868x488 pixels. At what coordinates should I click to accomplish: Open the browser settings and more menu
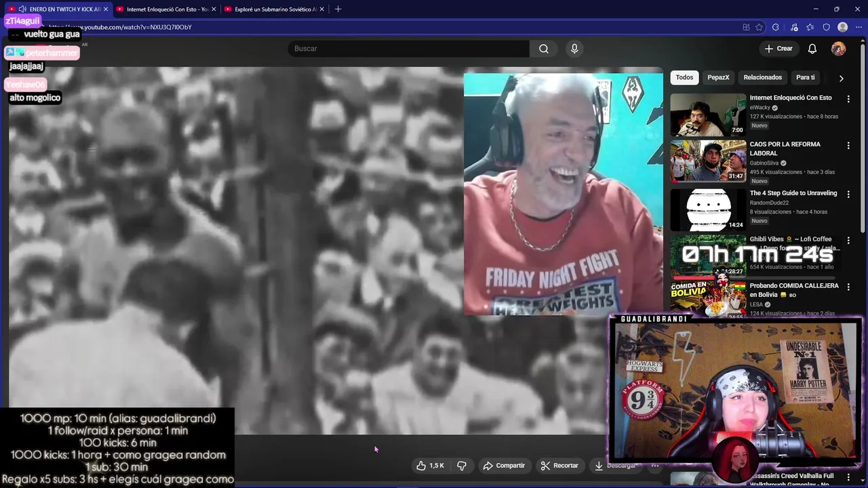pos(859,27)
